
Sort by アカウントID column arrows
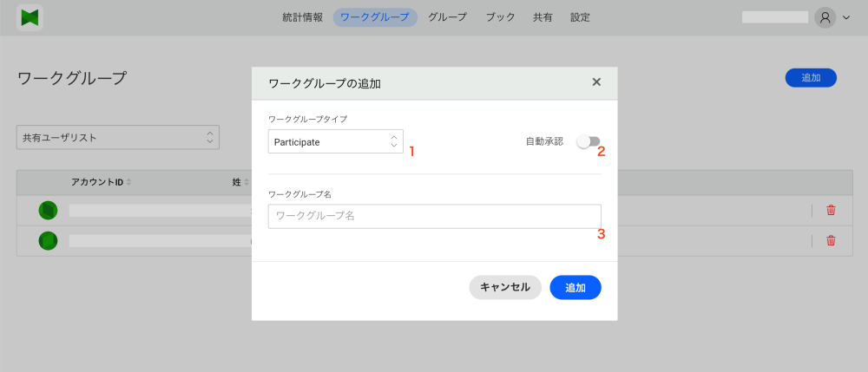coord(129,182)
